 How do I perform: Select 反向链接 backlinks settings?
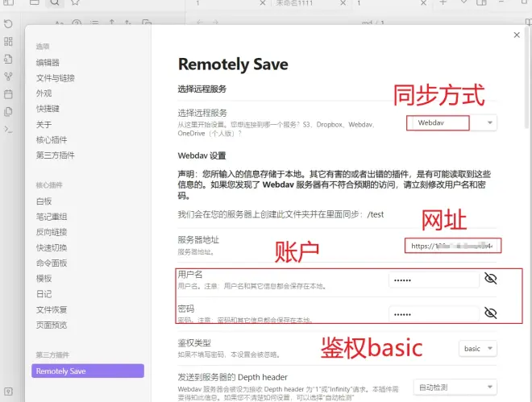(x=52, y=232)
